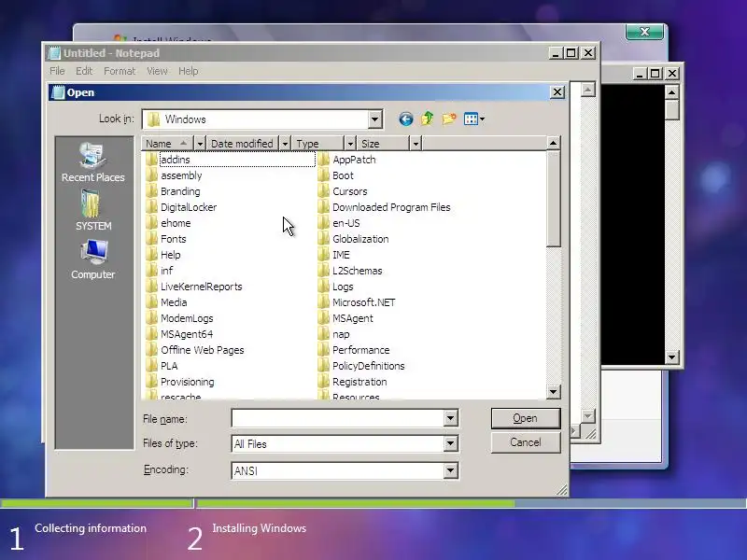This screenshot has width=747, height=560.
Task: Close the Open dialog
Action: (557, 91)
